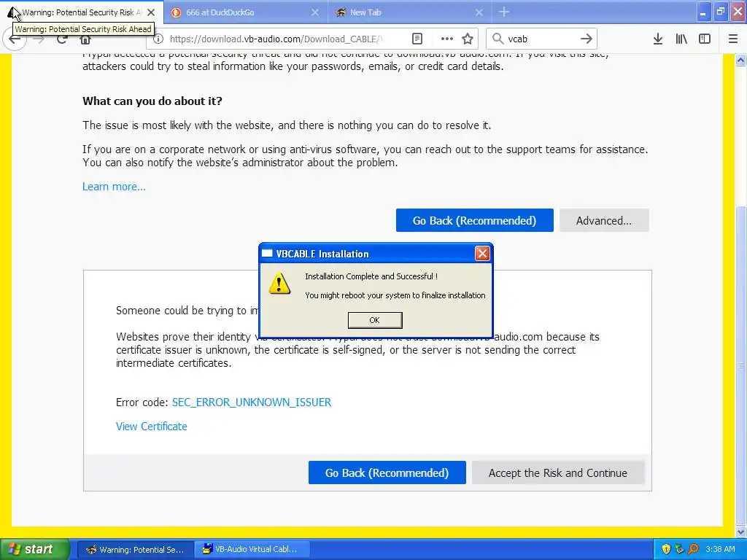
Task: Click the orange magnifier tray icon
Action: pyautogui.click(x=693, y=549)
